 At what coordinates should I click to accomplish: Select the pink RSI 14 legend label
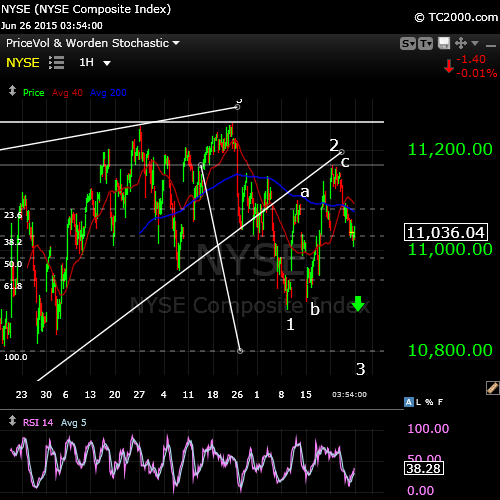point(38,423)
